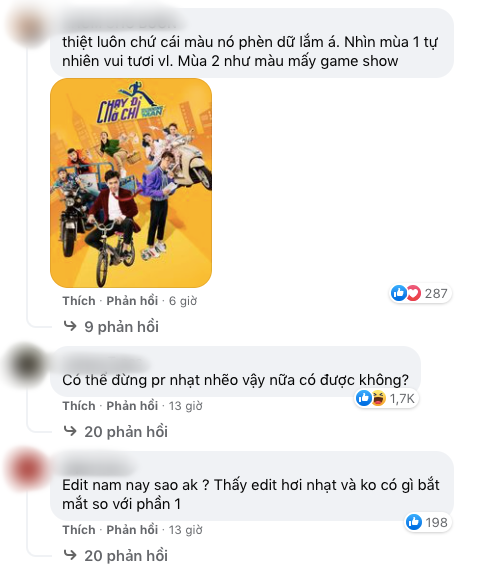493x570 pixels.
Task: Expand 20 phản hồi under the Edit năm nay comment
Action: point(126,555)
